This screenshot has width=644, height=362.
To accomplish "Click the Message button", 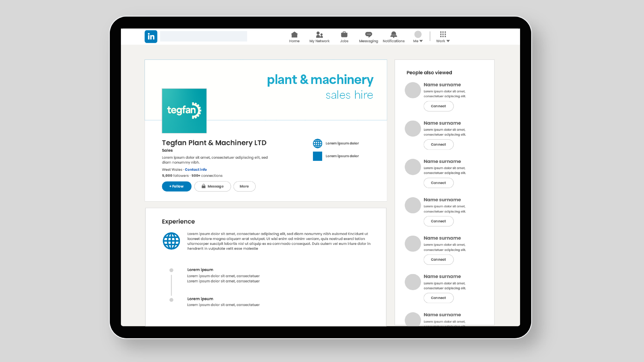I will [212, 186].
